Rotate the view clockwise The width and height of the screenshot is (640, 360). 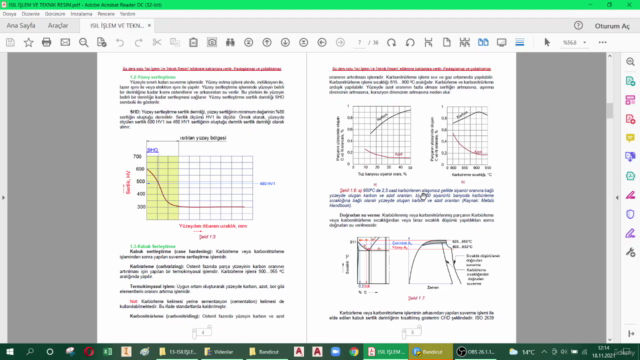click(x=391, y=42)
